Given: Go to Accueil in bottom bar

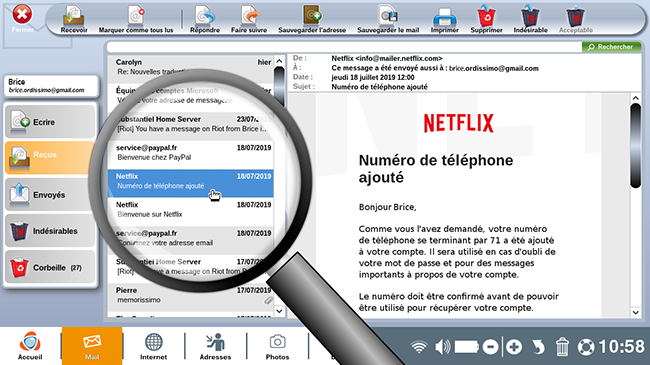Looking at the screenshot, I should click(x=30, y=346).
